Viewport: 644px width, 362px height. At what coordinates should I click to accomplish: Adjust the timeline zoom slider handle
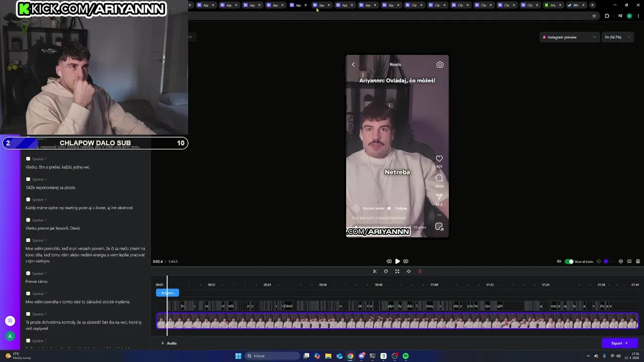[606, 261]
